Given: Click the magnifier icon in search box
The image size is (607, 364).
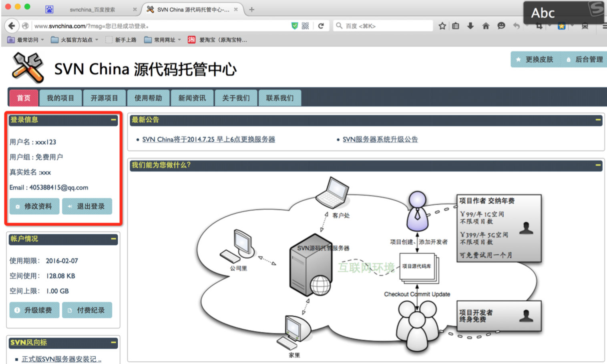Looking at the screenshot, I should pyautogui.click(x=339, y=26).
